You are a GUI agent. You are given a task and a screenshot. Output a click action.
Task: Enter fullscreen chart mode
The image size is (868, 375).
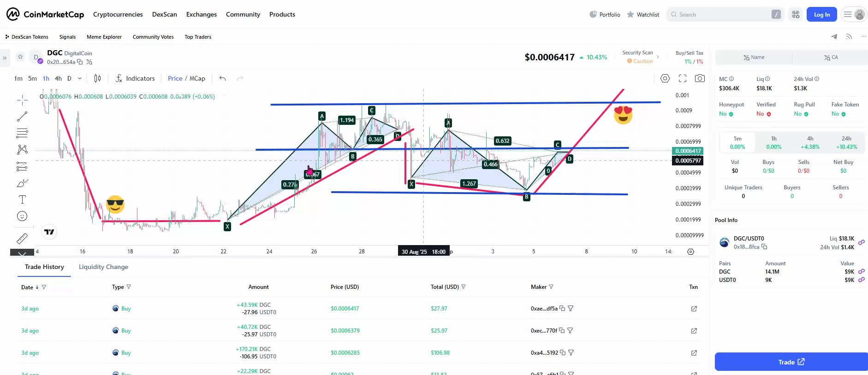pos(683,78)
